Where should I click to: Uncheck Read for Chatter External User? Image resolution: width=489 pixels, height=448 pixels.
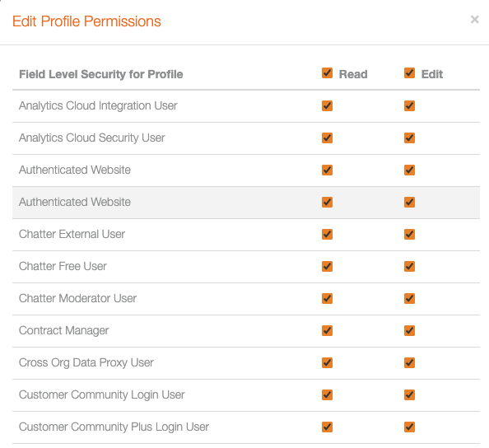click(x=327, y=235)
